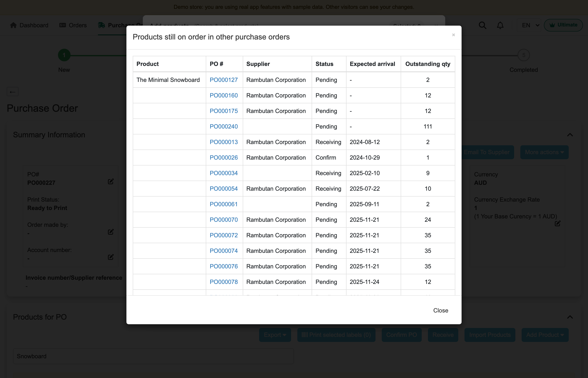The height and width of the screenshot is (378, 588).
Task: Close the modal with the X icon
Action: pyautogui.click(x=453, y=35)
